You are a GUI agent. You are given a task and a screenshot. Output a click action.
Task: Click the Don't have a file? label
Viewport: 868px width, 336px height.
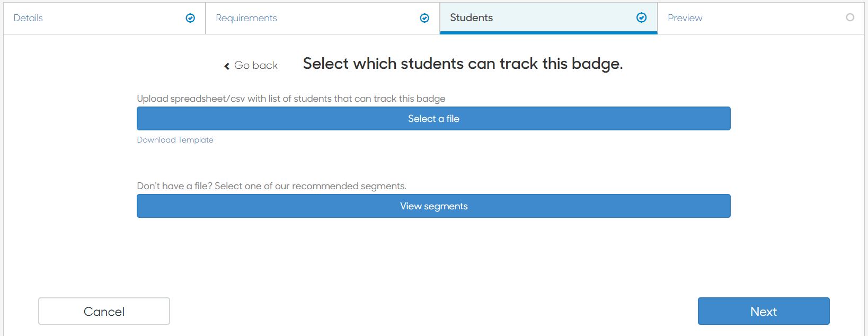click(x=271, y=186)
